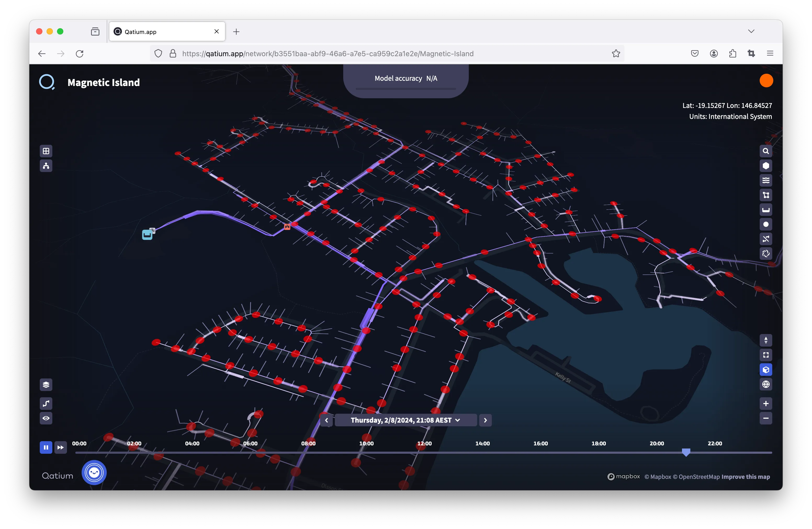Click the Mapbox logo
The width and height of the screenshot is (812, 529).
pos(623,476)
